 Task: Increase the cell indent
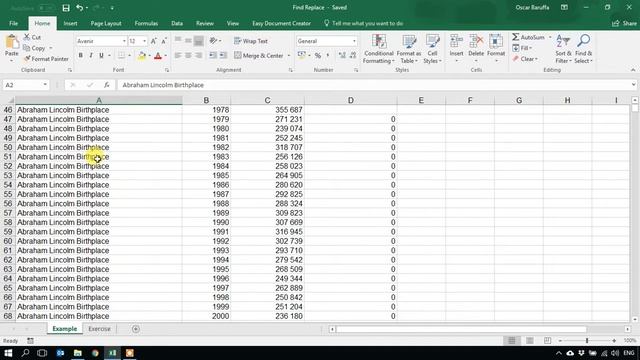[223, 55]
